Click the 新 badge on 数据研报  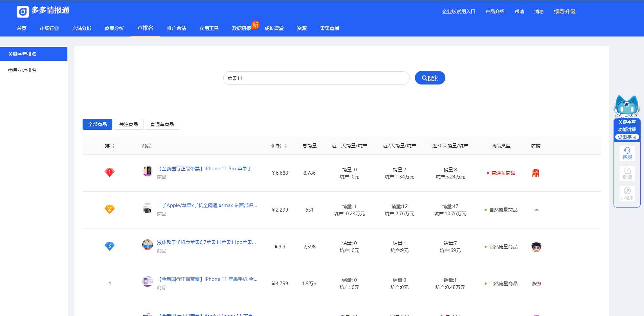[256, 25]
